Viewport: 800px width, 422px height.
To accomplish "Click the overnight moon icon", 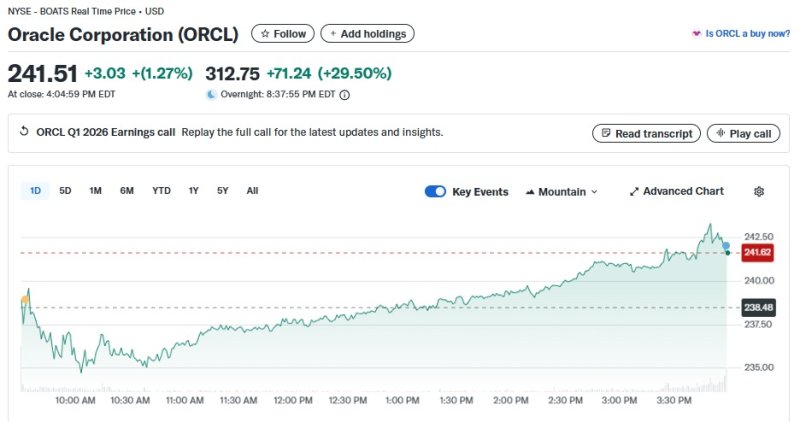I will pyautogui.click(x=211, y=94).
